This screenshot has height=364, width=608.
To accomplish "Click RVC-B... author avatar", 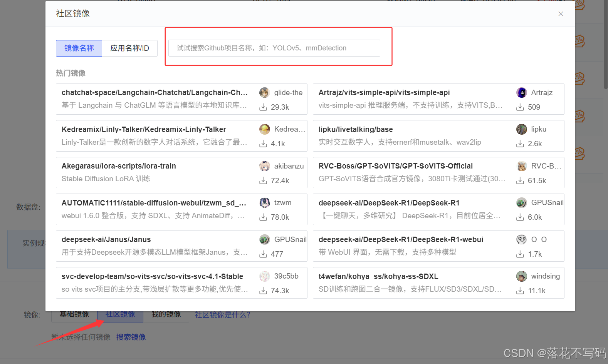I will pyautogui.click(x=521, y=166).
